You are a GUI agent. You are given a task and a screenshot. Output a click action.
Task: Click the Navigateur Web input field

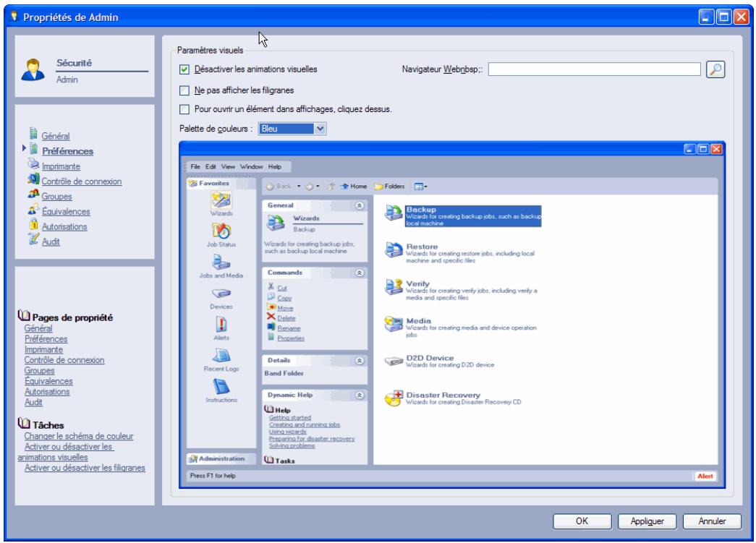tap(594, 69)
